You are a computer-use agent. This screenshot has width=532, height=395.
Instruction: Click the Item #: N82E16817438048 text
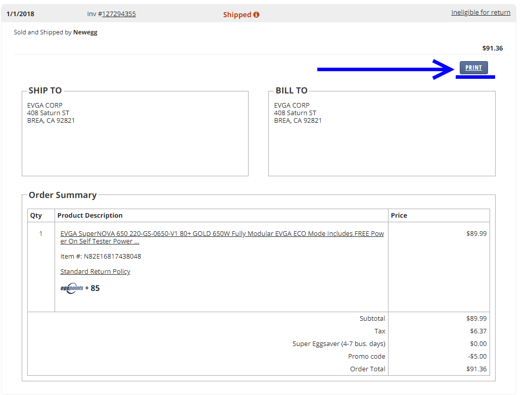coord(101,256)
